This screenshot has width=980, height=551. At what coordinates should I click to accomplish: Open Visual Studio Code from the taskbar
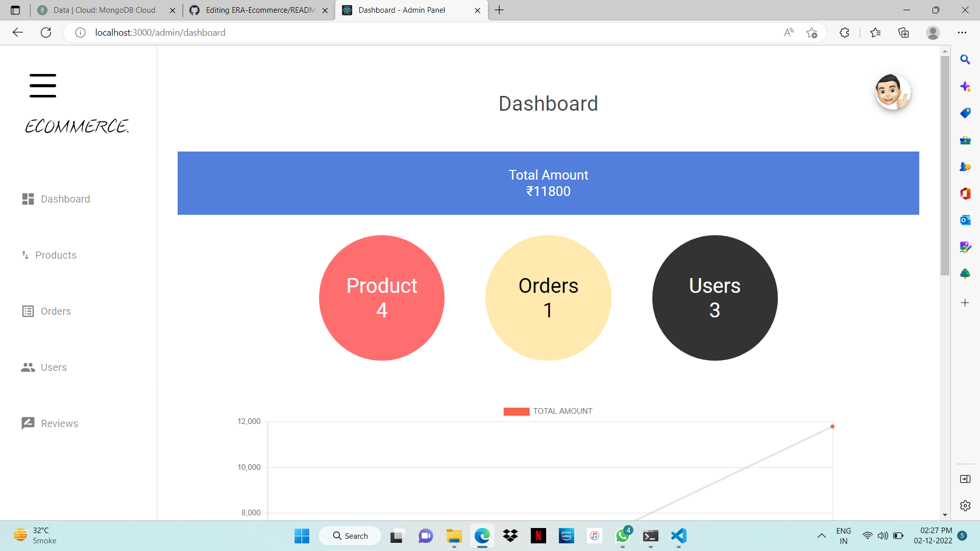click(678, 536)
